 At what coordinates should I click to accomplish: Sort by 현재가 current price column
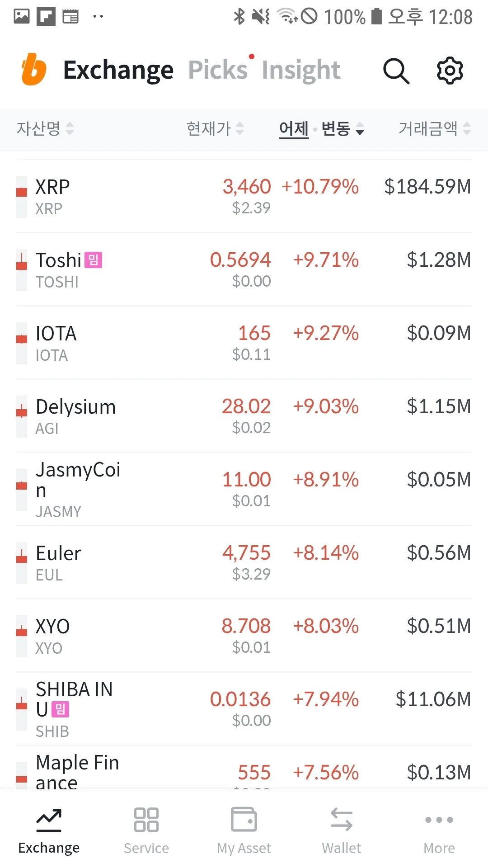coord(215,129)
